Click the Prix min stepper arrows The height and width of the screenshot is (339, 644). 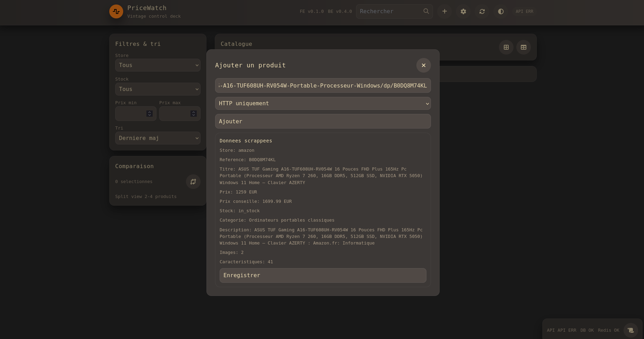point(150,114)
